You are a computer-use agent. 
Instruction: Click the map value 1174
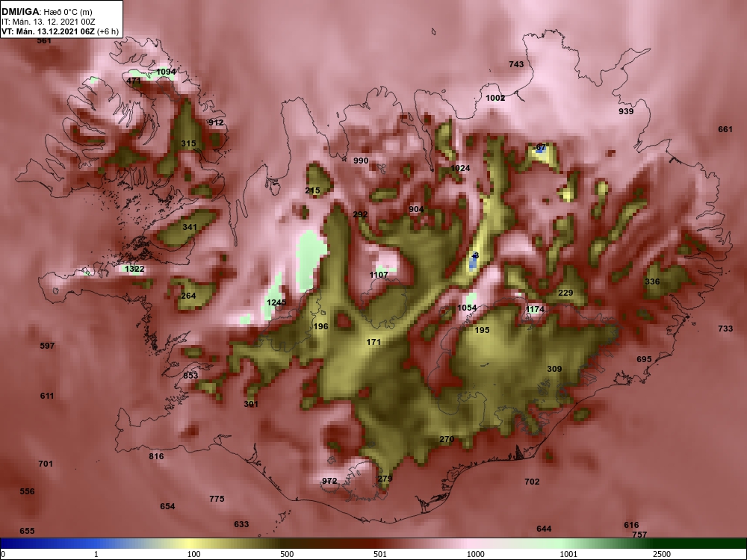[x=535, y=310]
